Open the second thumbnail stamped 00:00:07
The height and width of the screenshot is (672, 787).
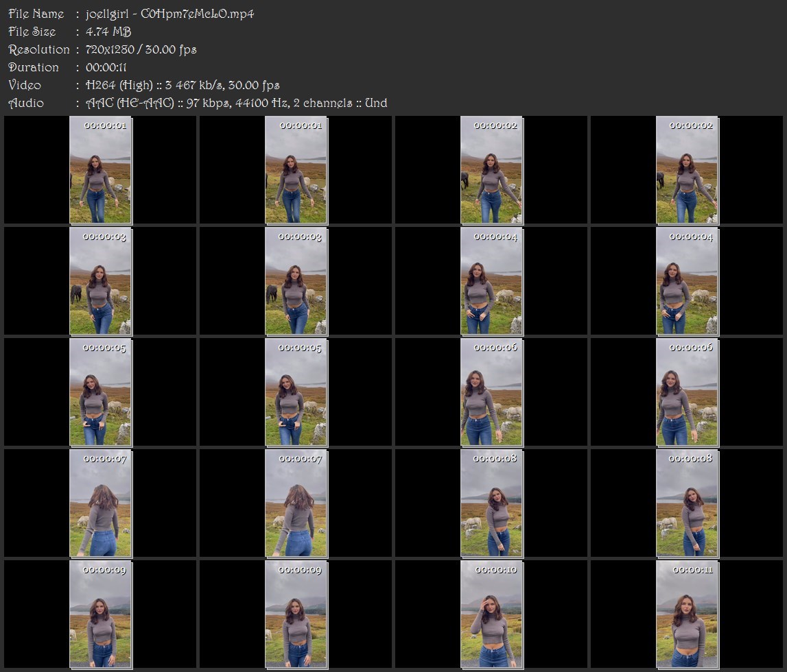point(296,503)
